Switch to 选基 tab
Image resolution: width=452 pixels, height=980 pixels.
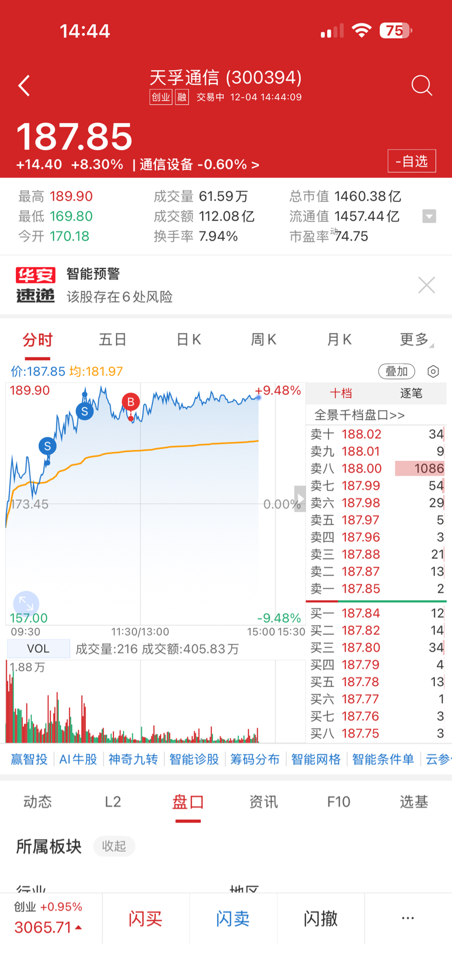pos(414,802)
